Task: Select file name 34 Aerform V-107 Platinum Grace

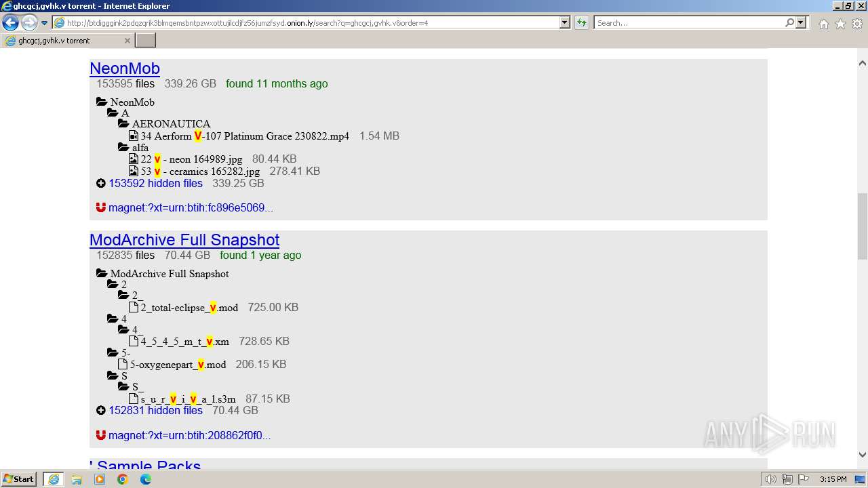Action: pos(245,136)
